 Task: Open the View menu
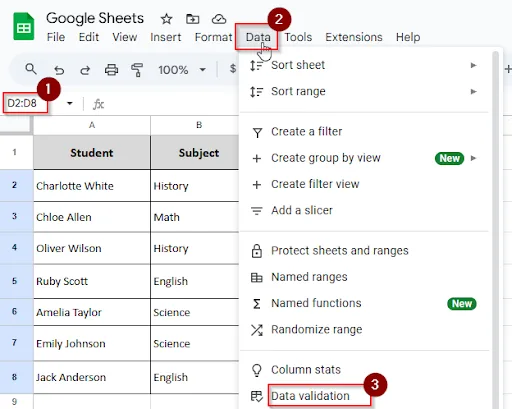125,37
